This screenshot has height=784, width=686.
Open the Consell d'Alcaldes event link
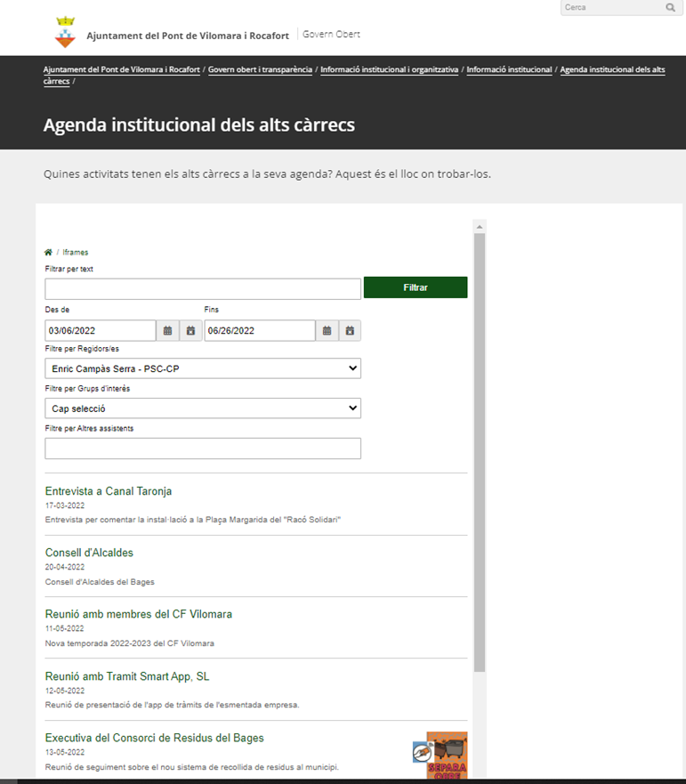(x=89, y=553)
